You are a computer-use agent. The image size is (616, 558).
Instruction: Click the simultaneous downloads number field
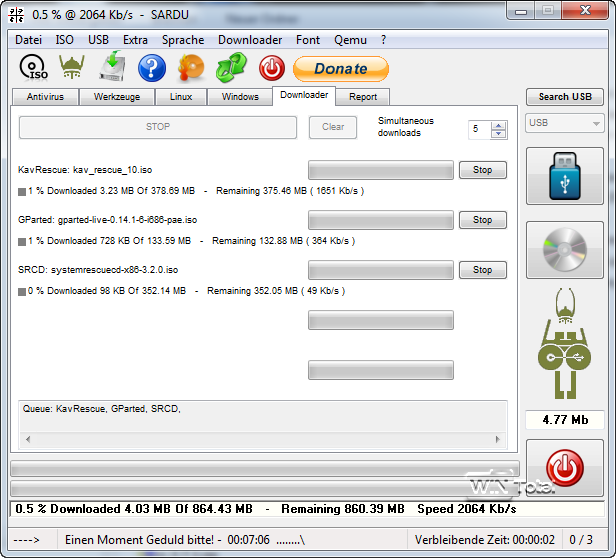(x=480, y=129)
